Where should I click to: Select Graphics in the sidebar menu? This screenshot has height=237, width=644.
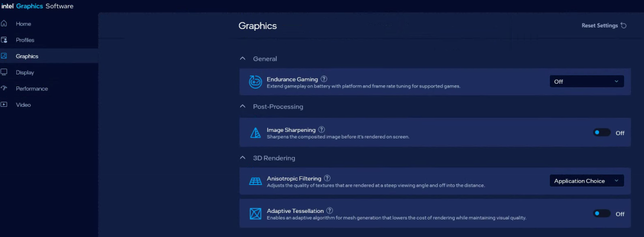pyautogui.click(x=27, y=56)
